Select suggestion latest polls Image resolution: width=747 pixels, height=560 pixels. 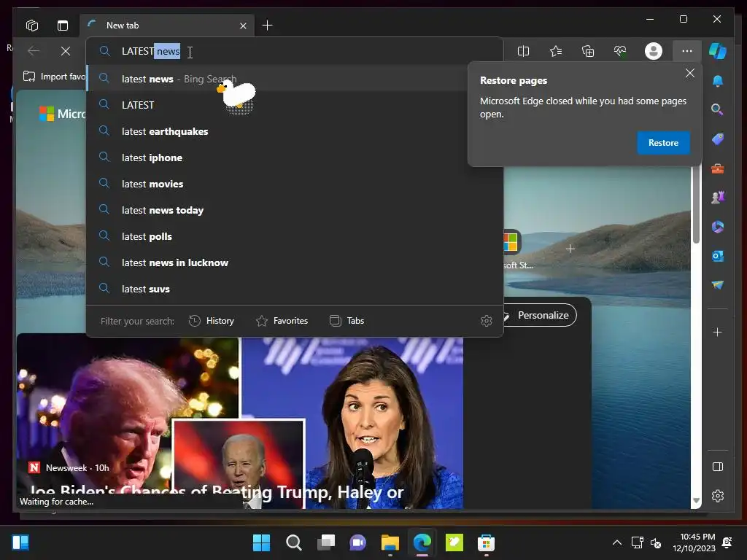coord(295,236)
